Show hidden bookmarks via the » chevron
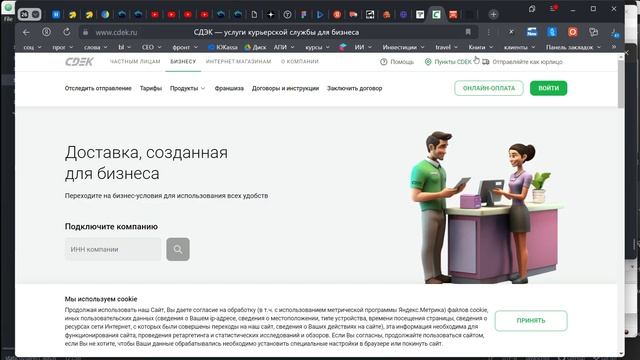Screen dimensions: 640x360 [613, 47]
